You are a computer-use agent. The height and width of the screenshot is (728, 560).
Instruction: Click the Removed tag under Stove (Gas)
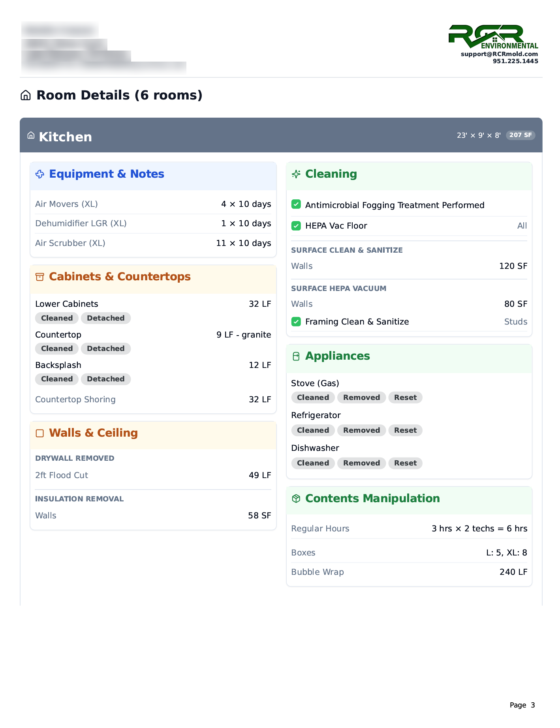click(362, 398)
